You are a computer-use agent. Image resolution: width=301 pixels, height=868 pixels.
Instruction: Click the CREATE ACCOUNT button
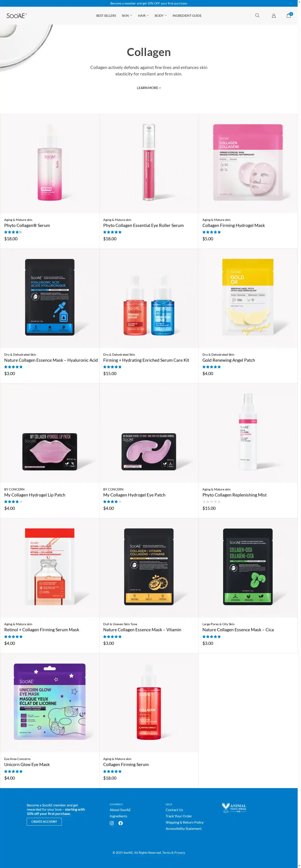click(x=44, y=822)
